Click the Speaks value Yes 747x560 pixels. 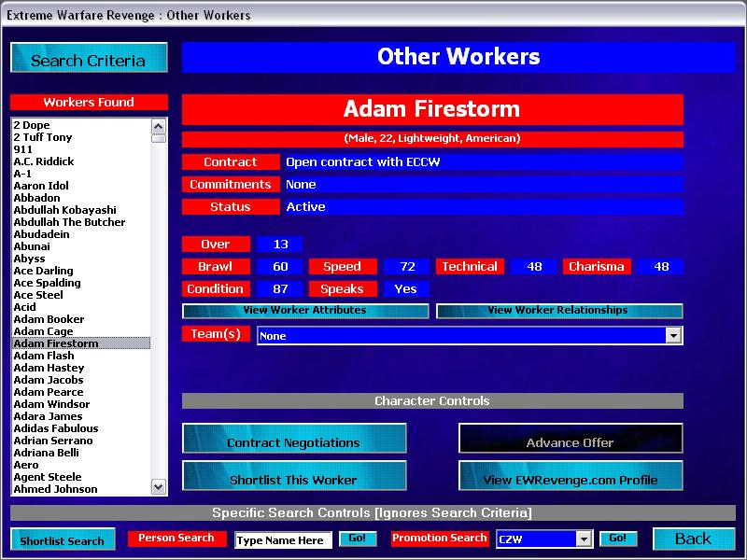[x=406, y=289]
